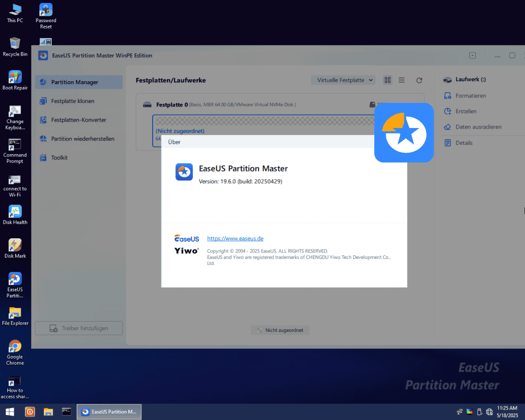Click Erstellen in right panel
This screenshot has height=420, width=525.
pos(460,111)
